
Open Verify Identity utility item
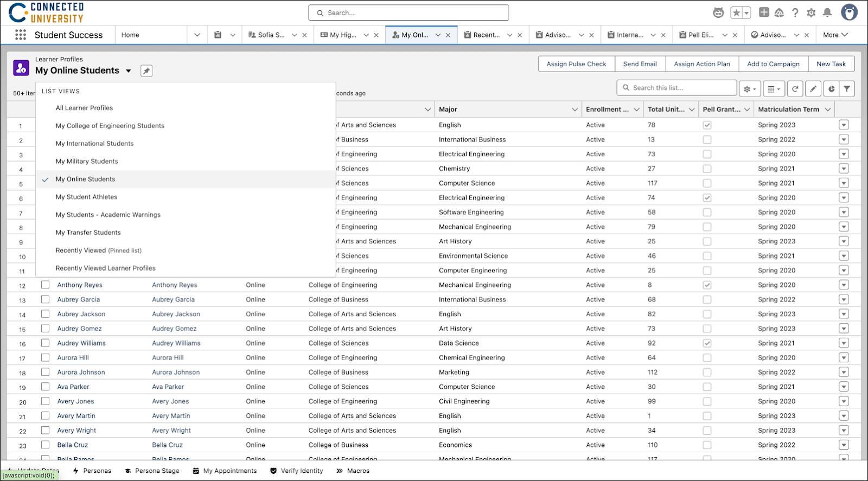tap(297, 471)
